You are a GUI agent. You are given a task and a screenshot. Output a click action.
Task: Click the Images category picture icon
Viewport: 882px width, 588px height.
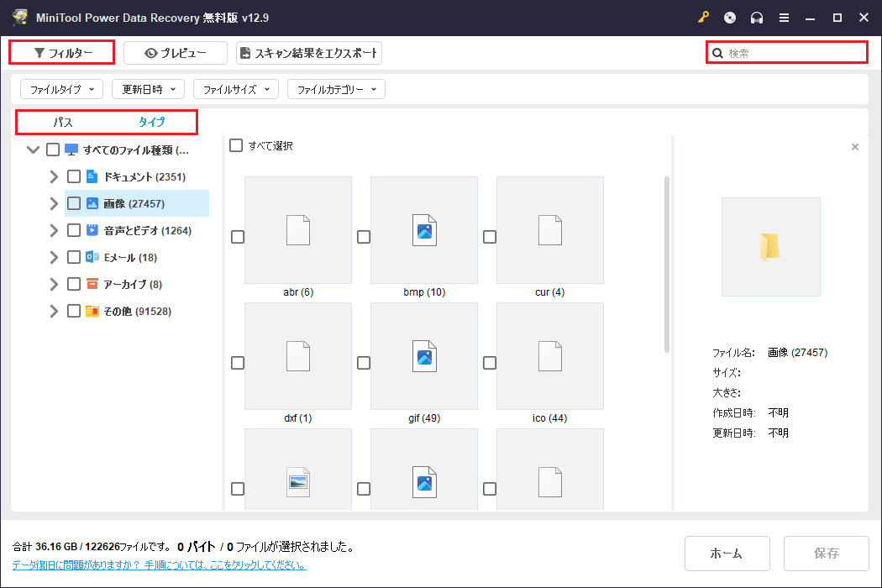click(92, 203)
